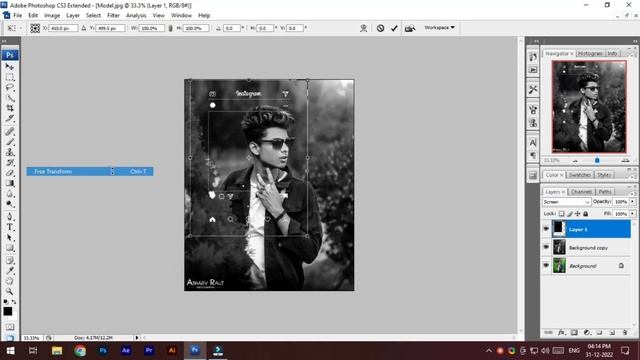
Task: Switch to the Channels tab
Action: 581,191
